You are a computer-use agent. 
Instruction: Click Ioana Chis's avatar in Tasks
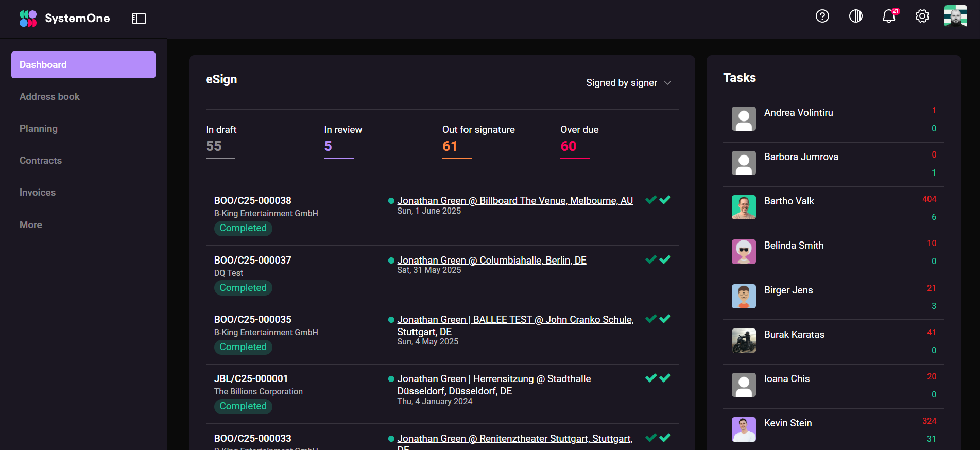click(x=744, y=385)
